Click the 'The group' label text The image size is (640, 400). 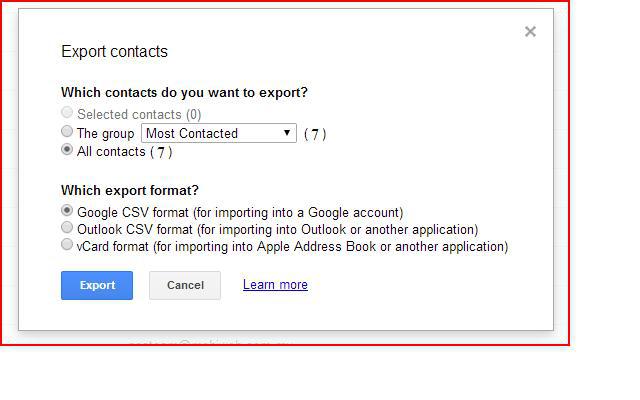pyautogui.click(x=105, y=133)
